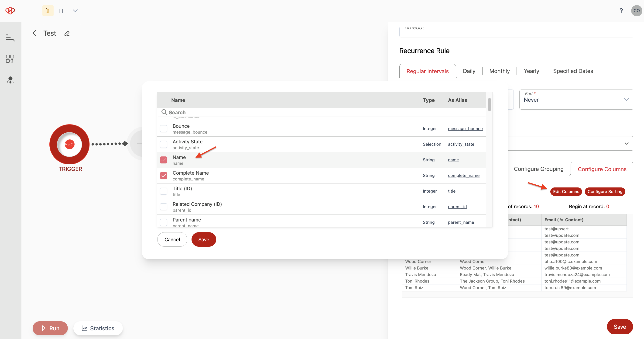Toggle the Bounce field checkbox
The width and height of the screenshot is (644, 339).
tap(164, 128)
